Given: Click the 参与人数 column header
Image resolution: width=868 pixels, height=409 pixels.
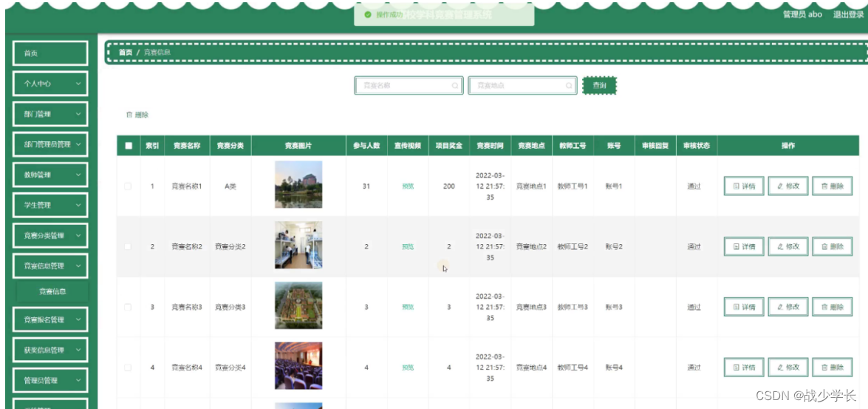Looking at the screenshot, I should (366, 146).
